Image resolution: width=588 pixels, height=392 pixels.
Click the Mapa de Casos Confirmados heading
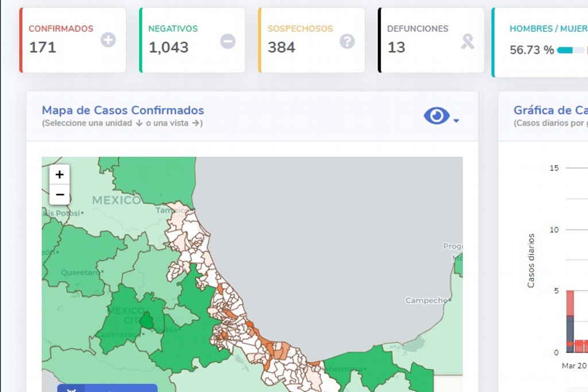[x=123, y=110]
